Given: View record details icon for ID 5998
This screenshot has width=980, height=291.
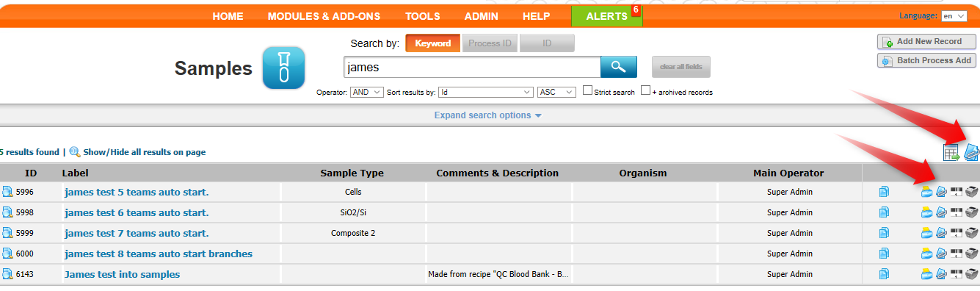Looking at the screenshot, I should (x=7, y=212).
